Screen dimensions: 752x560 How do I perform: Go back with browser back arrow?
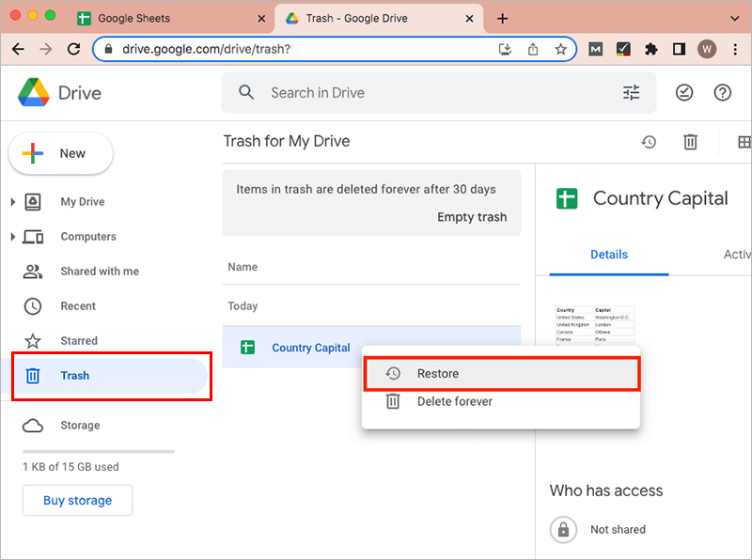click(18, 49)
